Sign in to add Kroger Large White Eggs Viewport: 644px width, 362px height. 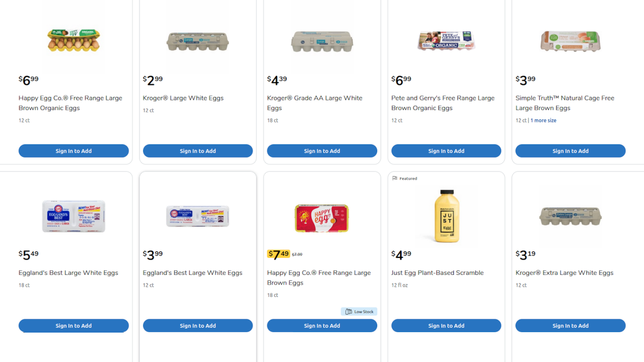coord(197,151)
